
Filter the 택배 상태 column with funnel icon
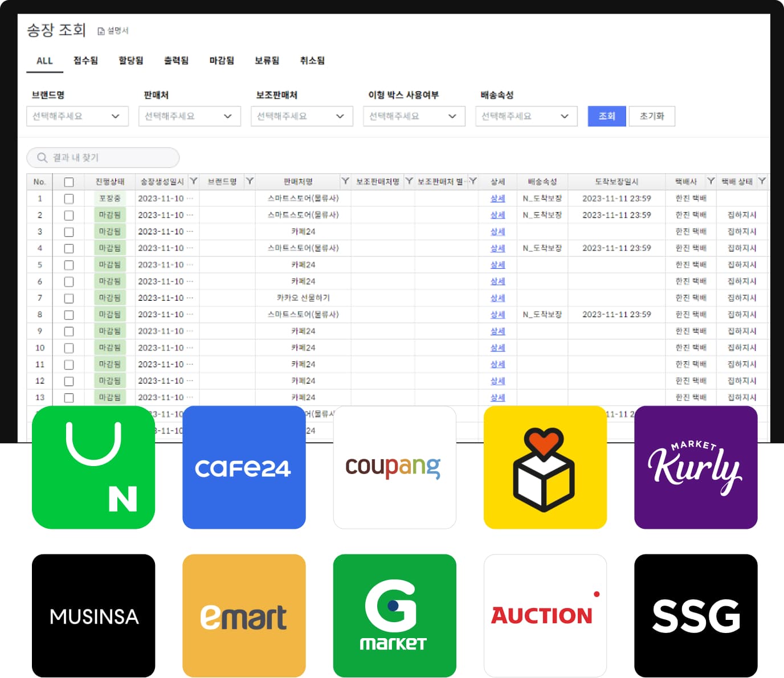tap(762, 181)
